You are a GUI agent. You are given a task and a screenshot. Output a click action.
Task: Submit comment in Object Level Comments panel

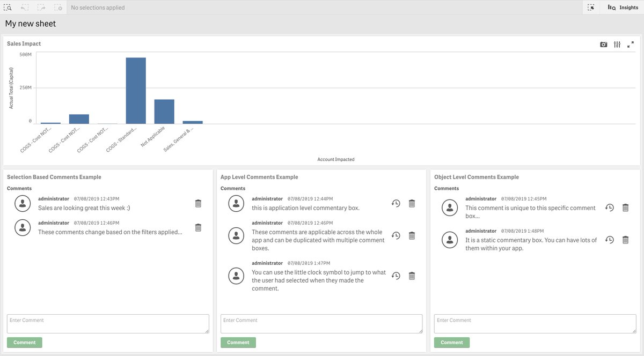[x=452, y=343]
